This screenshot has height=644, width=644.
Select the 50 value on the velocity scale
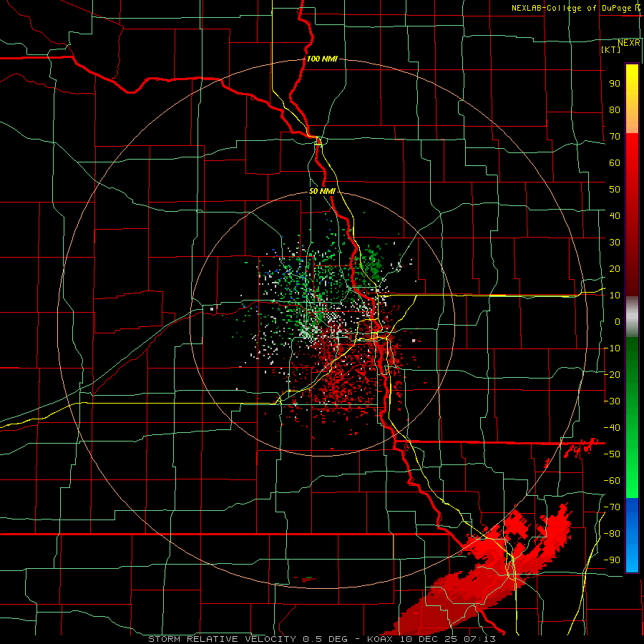[615, 190]
